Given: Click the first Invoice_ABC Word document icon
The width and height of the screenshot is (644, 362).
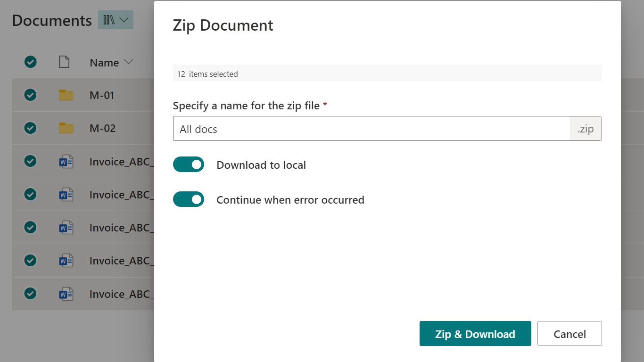Looking at the screenshot, I should [66, 162].
